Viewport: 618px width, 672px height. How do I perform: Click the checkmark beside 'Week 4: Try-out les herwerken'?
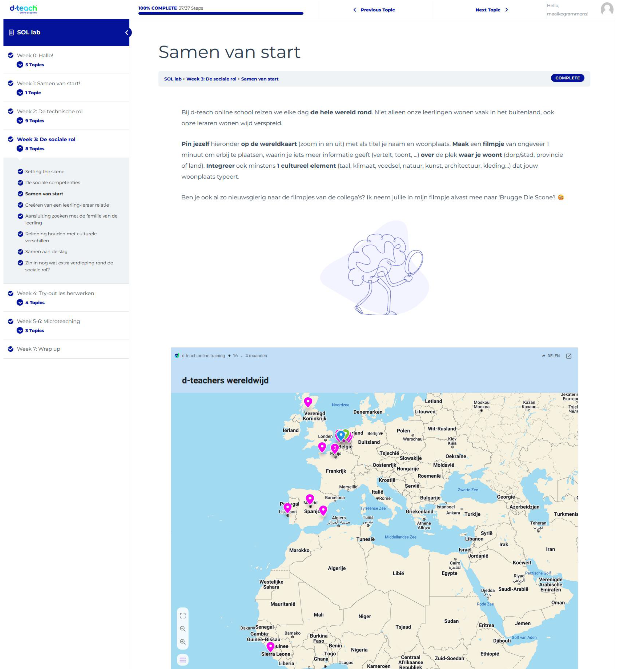pyautogui.click(x=11, y=293)
